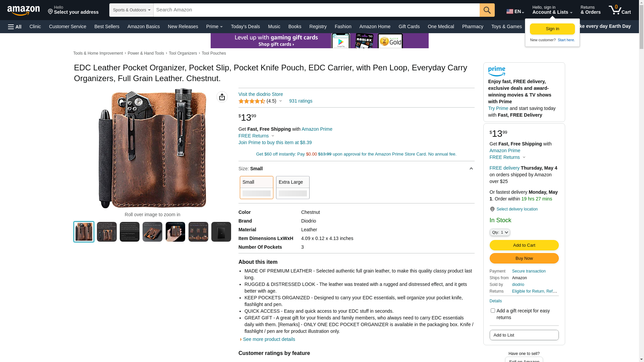The height and width of the screenshot is (362, 644).
Task: Open Today's Deals in navigation bar
Action: [245, 26]
